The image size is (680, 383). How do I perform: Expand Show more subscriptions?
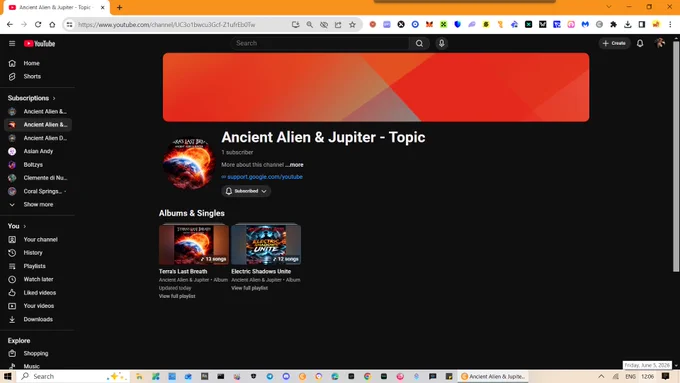(37, 204)
